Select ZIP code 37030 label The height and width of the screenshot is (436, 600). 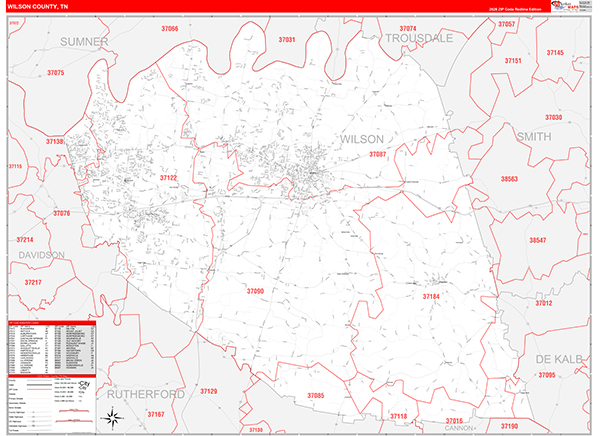[553, 118]
